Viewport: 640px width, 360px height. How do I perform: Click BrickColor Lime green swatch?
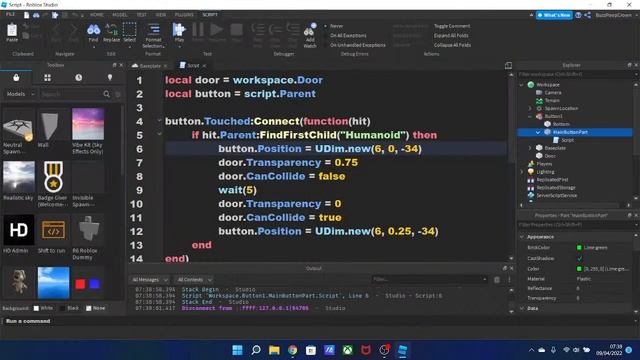579,248
